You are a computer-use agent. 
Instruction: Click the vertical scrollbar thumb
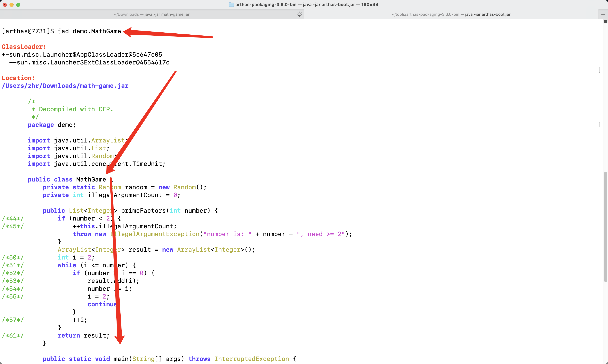[605, 227]
